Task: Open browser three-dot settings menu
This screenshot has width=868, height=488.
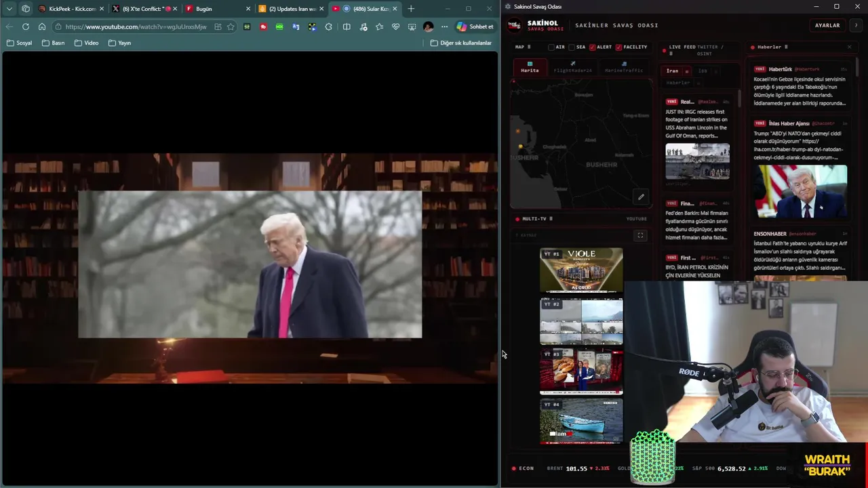Action: pyautogui.click(x=444, y=26)
